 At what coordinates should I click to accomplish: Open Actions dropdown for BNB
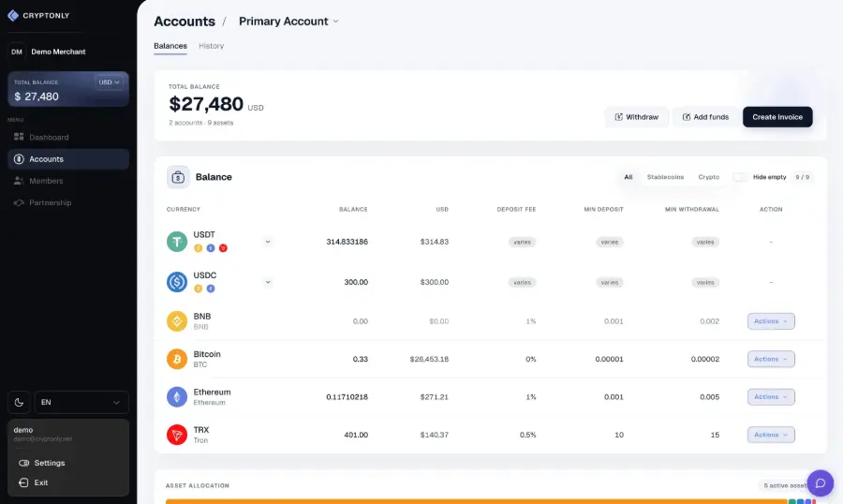click(771, 321)
